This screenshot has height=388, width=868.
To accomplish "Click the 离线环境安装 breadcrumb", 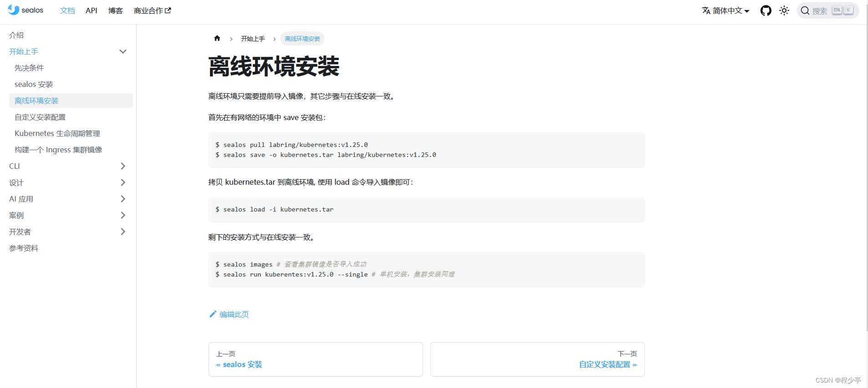I will click(302, 39).
